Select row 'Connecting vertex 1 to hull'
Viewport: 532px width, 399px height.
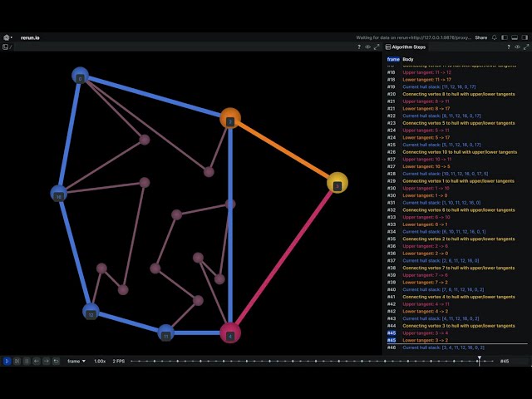click(457, 181)
